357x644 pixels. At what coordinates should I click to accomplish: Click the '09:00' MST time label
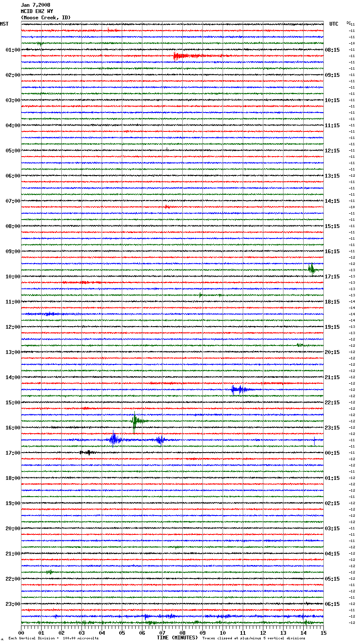click(13, 251)
